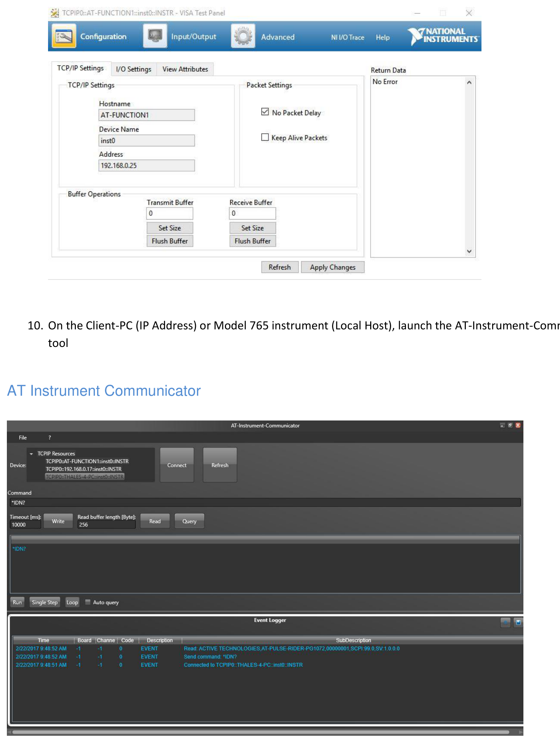Screen dimensions: 560x743
Task: Click the Event Logger clear icon
Action: [505, 623]
